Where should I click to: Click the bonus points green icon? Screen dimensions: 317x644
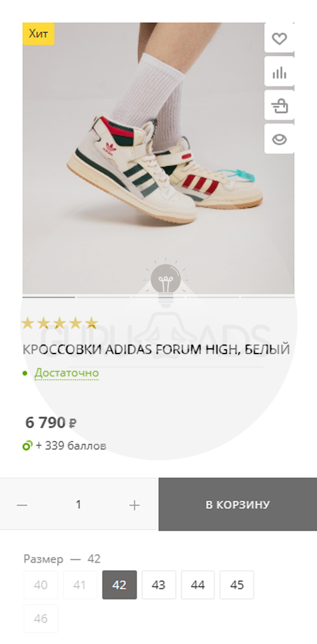(27, 446)
